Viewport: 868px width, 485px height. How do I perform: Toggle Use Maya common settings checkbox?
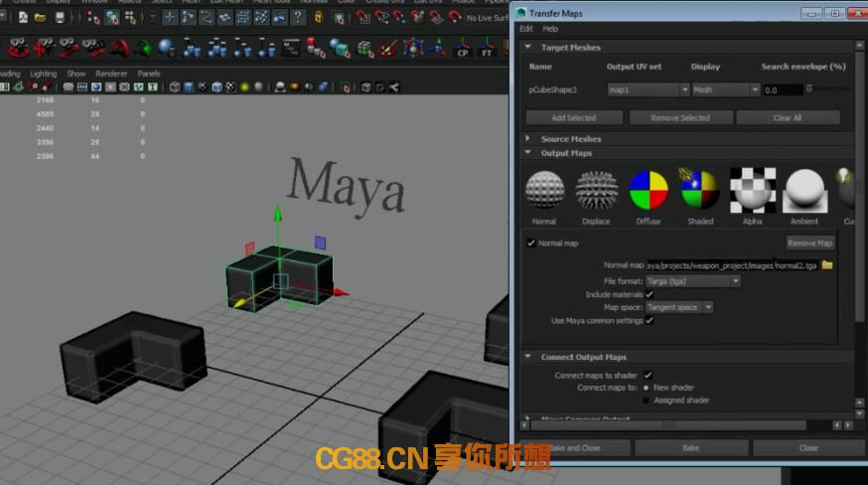coord(650,320)
